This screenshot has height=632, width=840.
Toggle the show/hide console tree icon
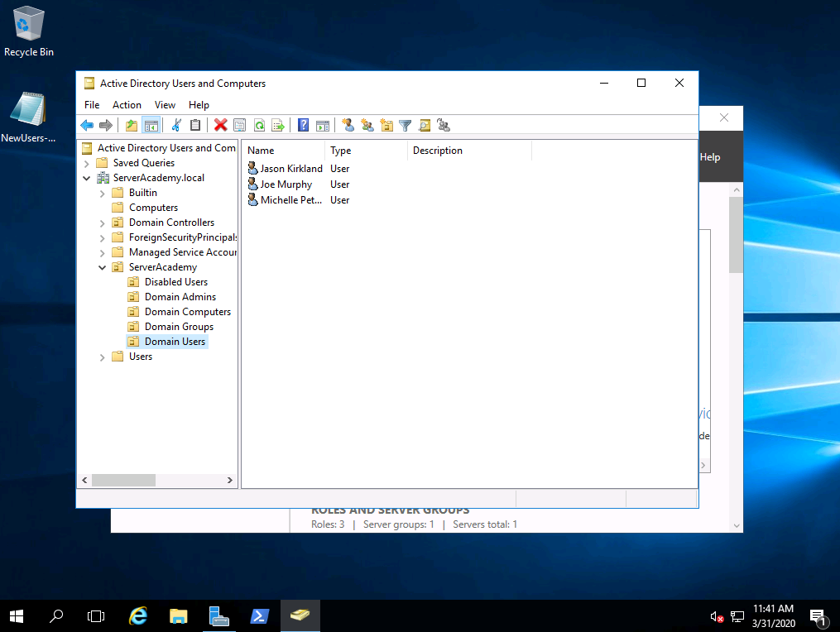(151, 126)
